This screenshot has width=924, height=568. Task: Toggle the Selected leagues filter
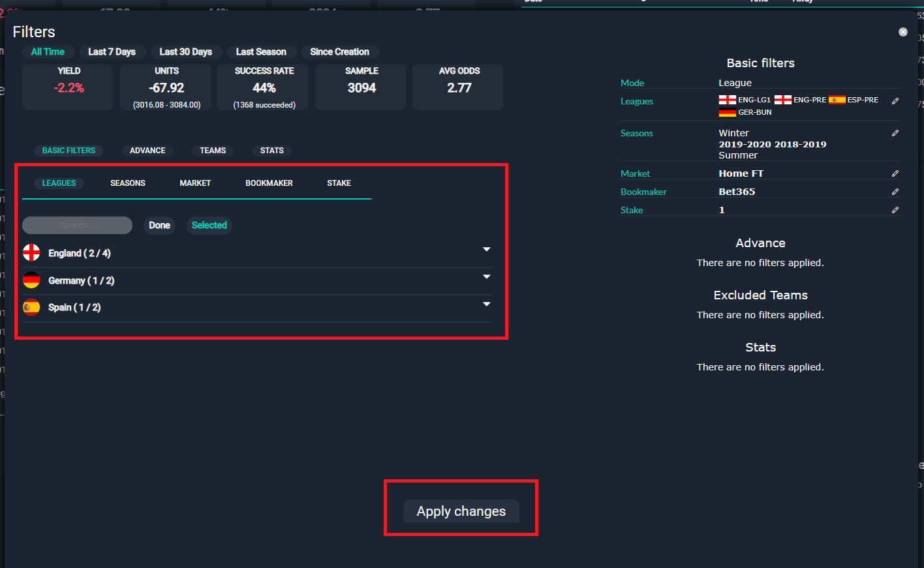[x=209, y=226]
